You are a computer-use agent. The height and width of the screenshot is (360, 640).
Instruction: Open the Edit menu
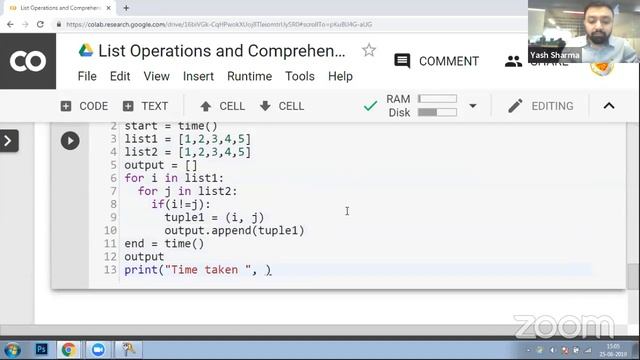(x=120, y=76)
